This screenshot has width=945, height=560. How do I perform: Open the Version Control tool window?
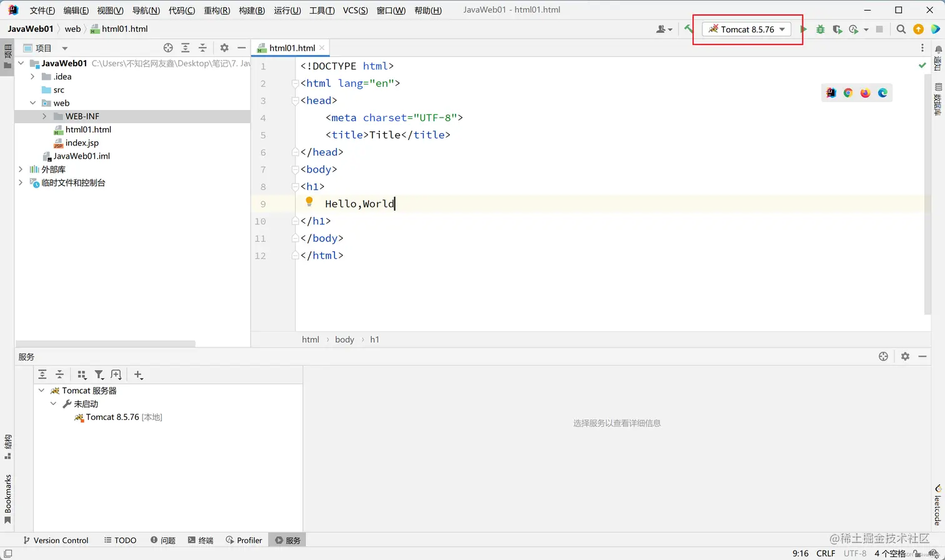point(56,540)
